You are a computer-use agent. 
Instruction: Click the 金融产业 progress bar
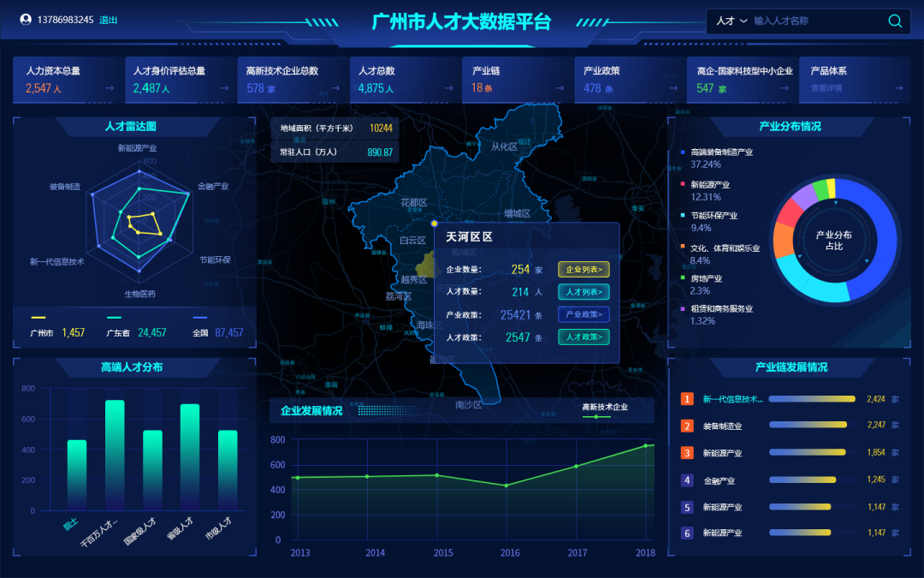tap(802, 480)
